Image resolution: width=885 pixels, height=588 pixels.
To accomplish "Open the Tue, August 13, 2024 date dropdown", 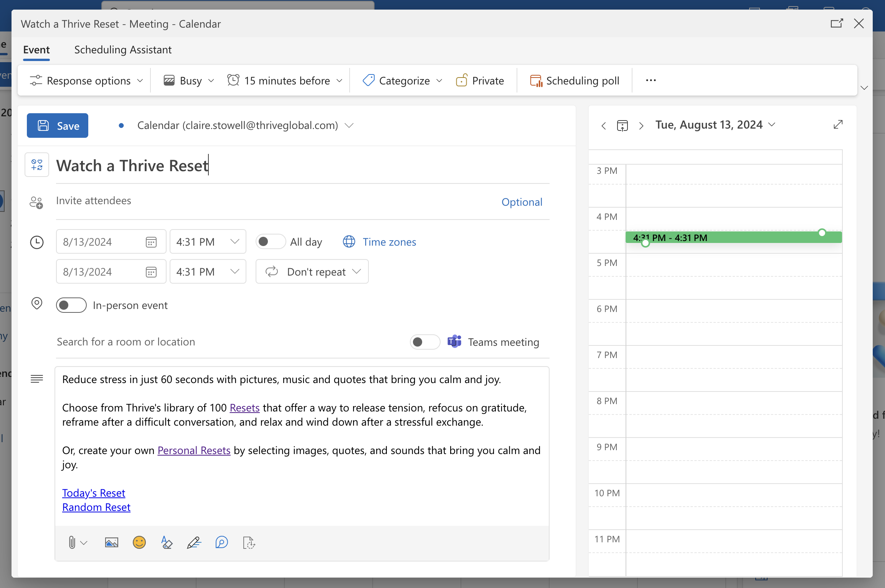I will pyautogui.click(x=715, y=125).
